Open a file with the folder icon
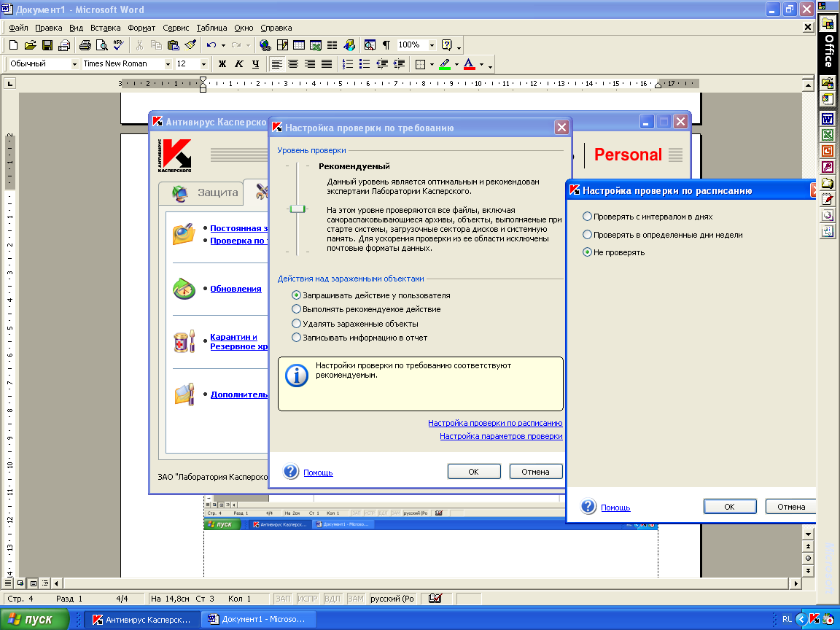This screenshot has height=630, width=840. [x=30, y=45]
